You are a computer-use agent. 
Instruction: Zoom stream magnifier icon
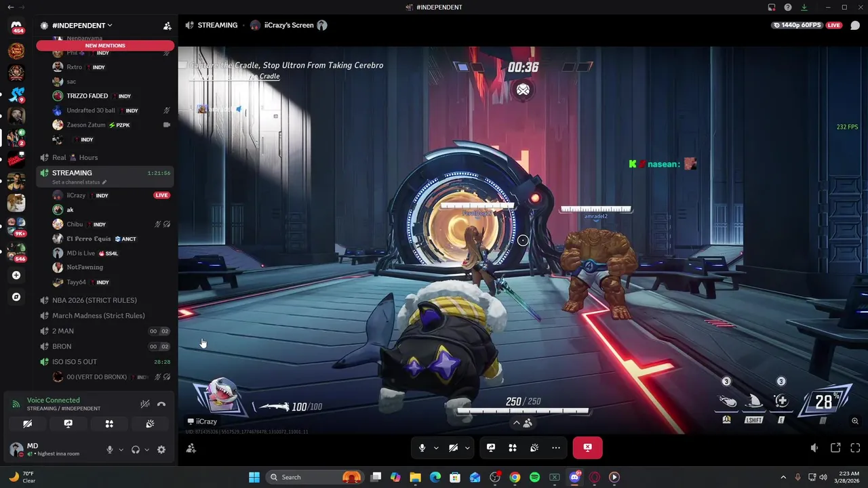[x=855, y=421]
